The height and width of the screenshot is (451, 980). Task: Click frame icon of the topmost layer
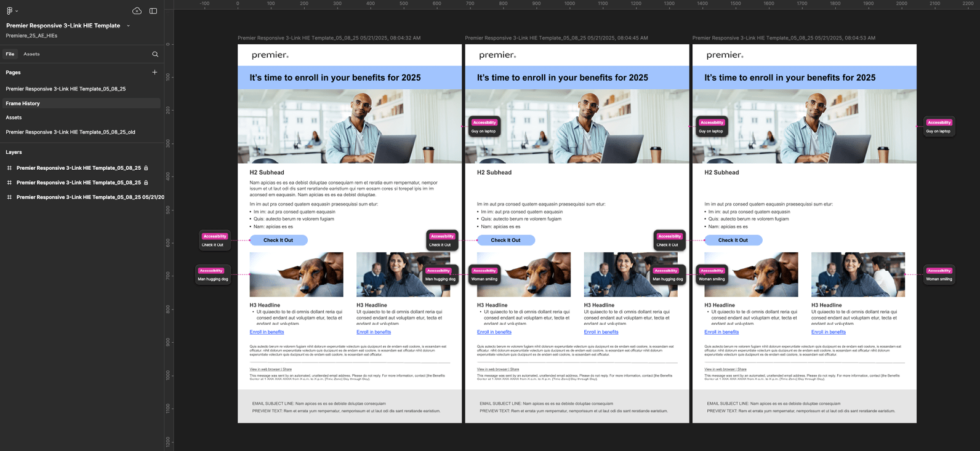pyautogui.click(x=9, y=168)
